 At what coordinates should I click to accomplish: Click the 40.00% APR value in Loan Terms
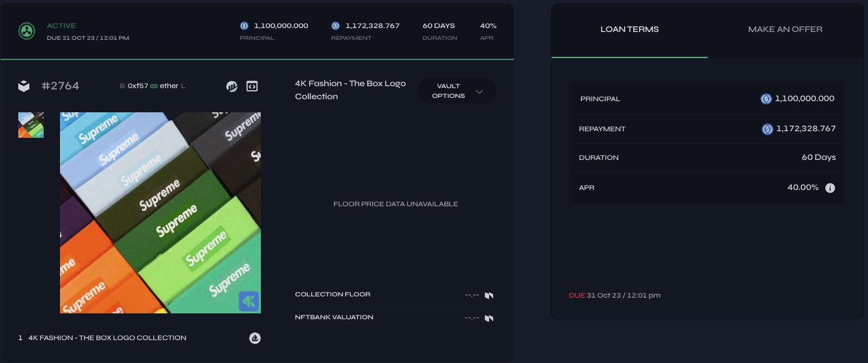point(803,188)
